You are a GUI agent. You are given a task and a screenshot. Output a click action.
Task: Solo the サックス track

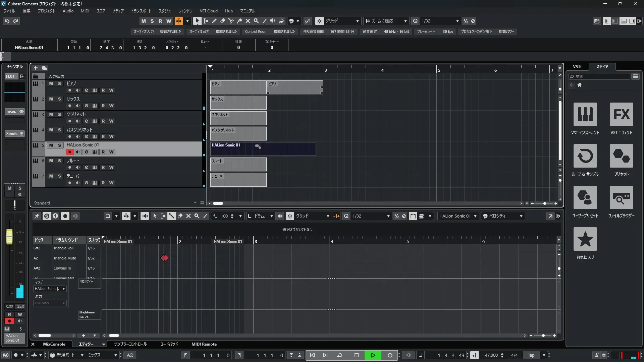point(59,99)
